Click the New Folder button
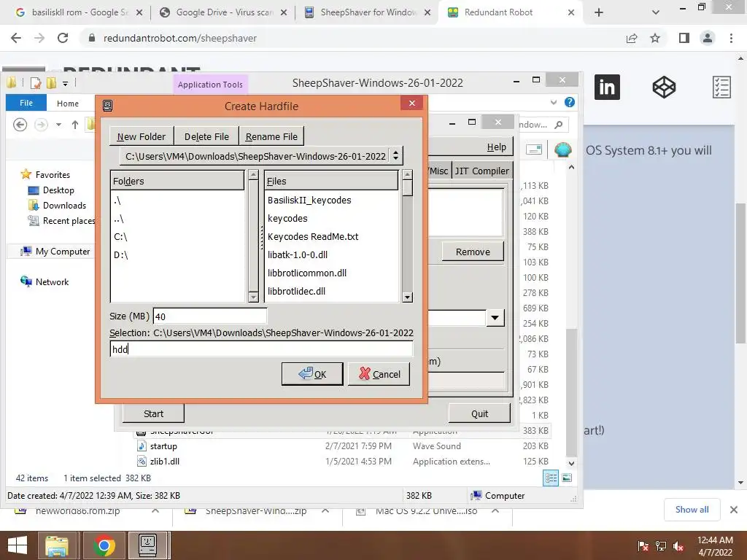Image resolution: width=747 pixels, height=560 pixels. [142, 136]
